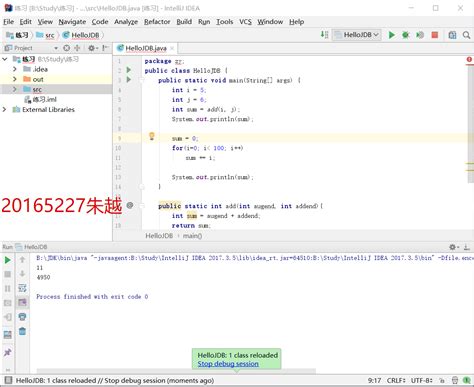Open search everywhere magnifier icon
474x387 pixels.
(x=466, y=35)
